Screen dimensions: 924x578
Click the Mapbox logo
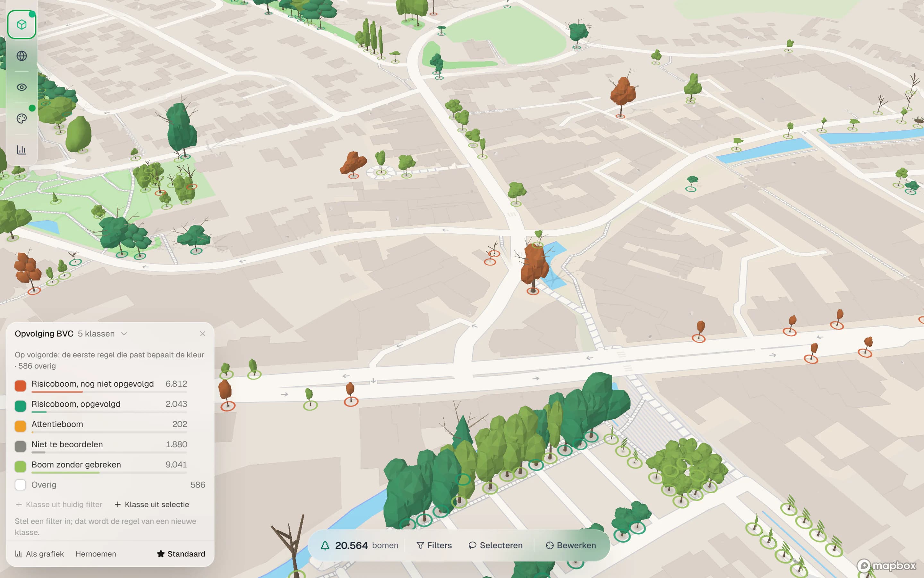(x=886, y=565)
